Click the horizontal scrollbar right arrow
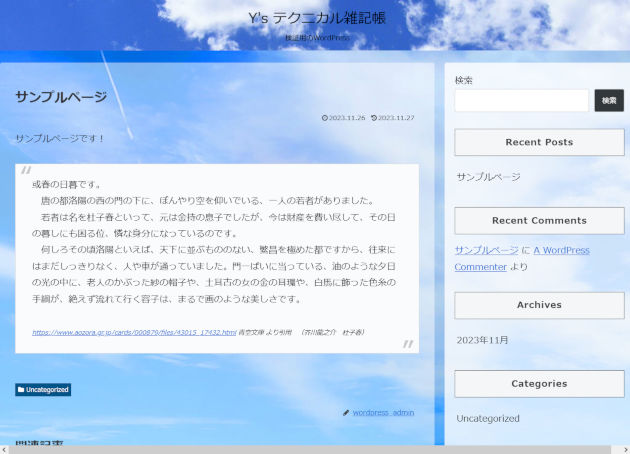 point(624,449)
